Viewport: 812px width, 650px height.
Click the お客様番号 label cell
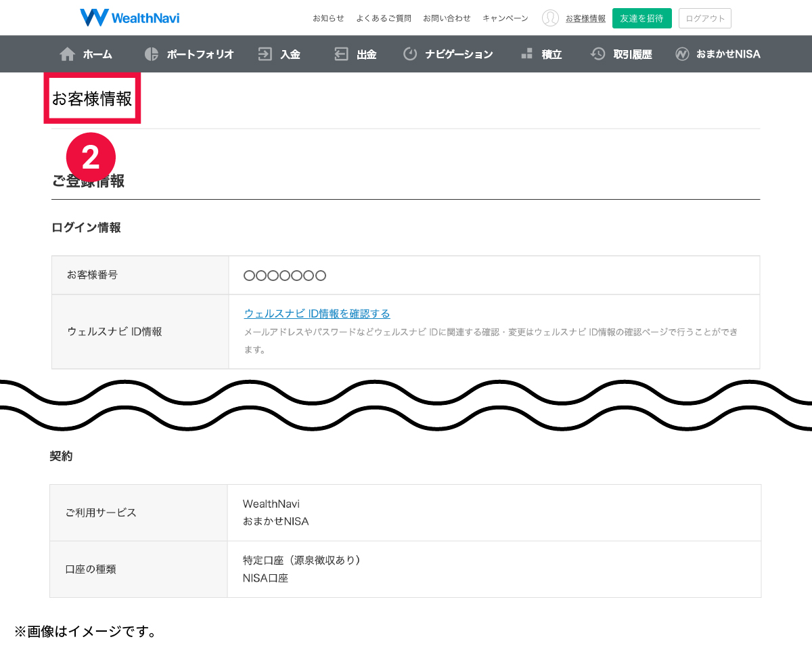coord(140,275)
